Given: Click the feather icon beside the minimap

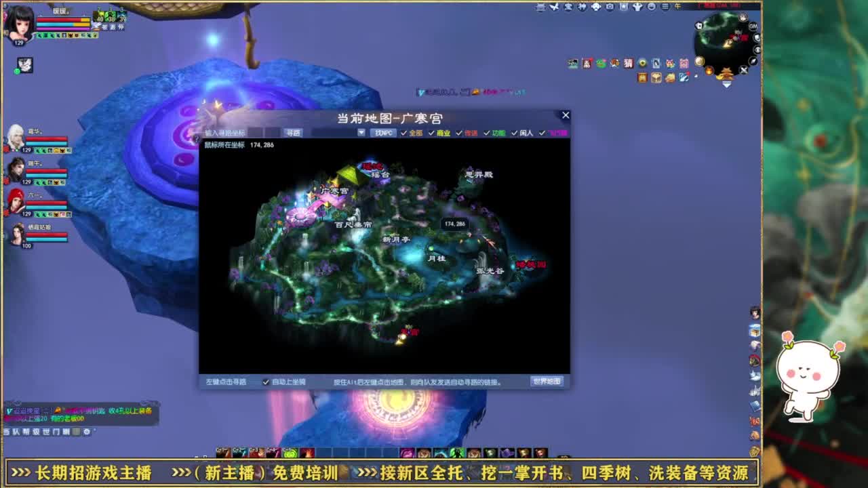Looking at the screenshot, I should [753, 61].
